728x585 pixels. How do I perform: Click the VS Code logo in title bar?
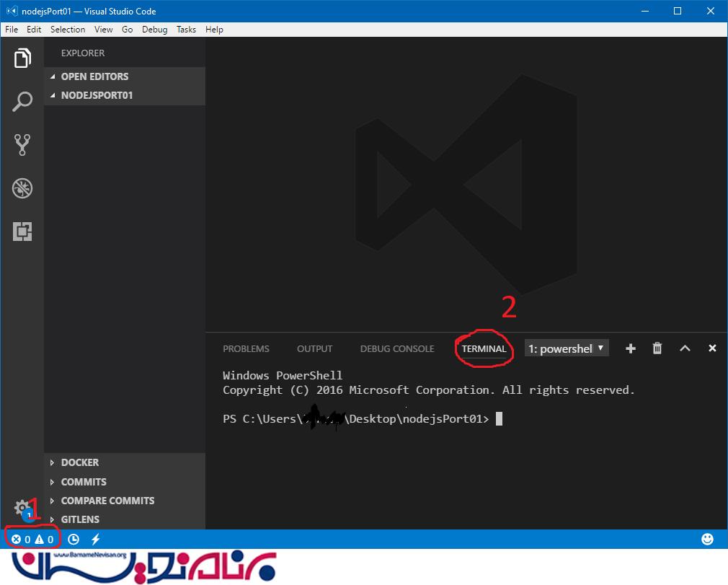point(12,11)
